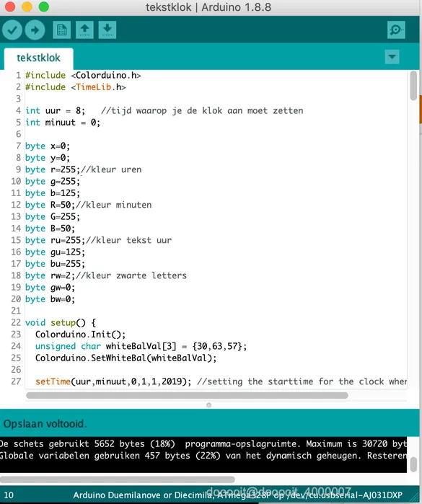Click the line 'byte b=125;'

pos(53,193)
